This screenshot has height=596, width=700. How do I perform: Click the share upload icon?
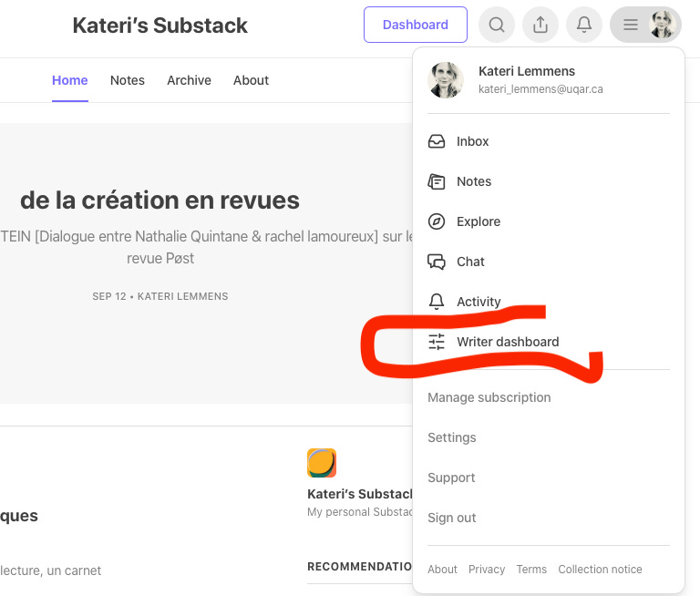pos(540,25)
